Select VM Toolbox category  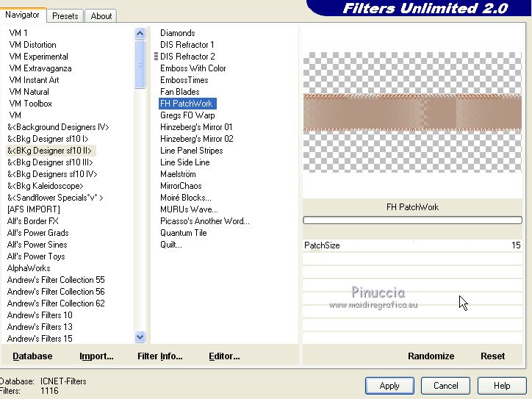click(30, 104)
